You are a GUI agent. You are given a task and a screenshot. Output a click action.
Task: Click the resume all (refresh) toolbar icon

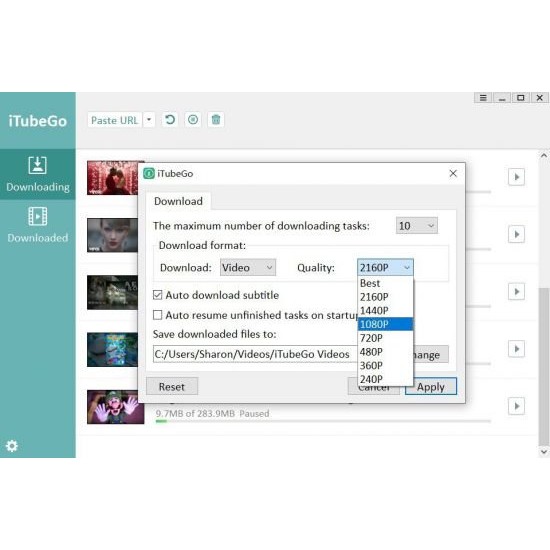point(170,120)
